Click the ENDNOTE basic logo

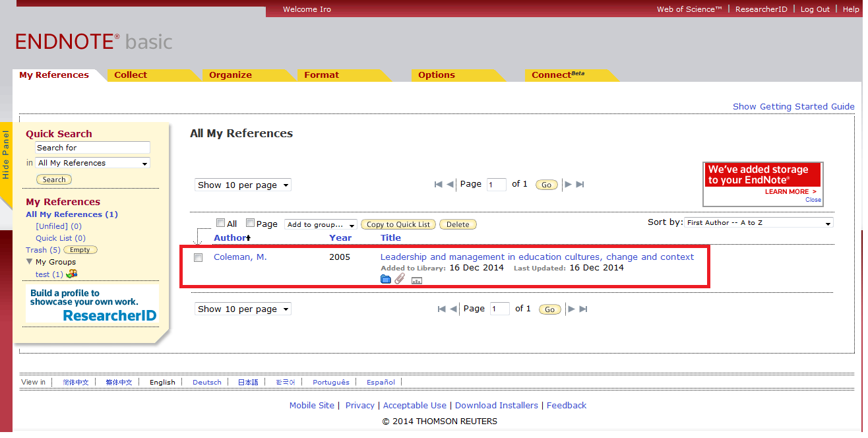tap(94, 42)
